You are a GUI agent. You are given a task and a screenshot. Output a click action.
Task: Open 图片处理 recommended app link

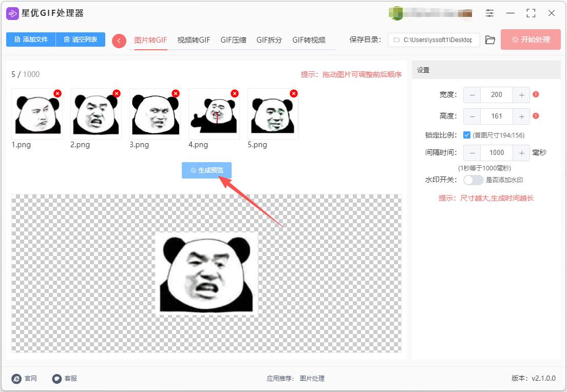click(312, 379)
